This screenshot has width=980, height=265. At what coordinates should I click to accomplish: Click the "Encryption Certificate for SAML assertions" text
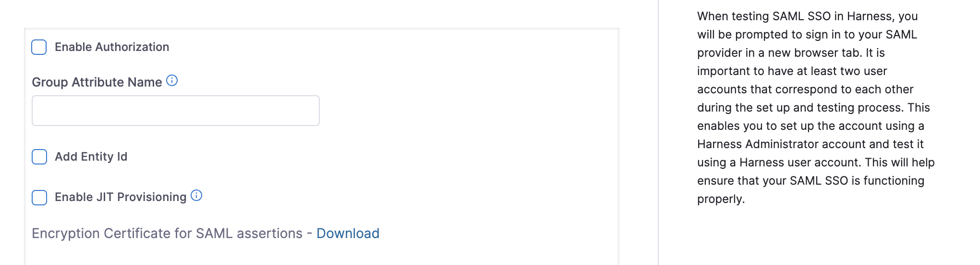(x=167, y=233)
